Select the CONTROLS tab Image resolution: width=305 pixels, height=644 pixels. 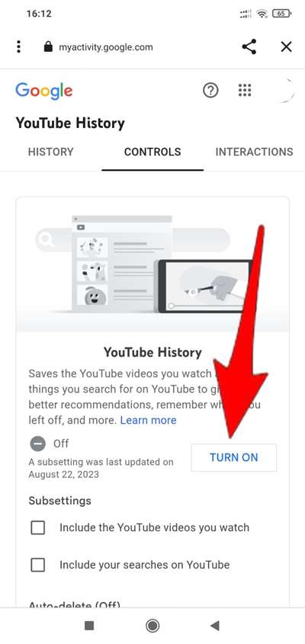click(x=152, y=152)
